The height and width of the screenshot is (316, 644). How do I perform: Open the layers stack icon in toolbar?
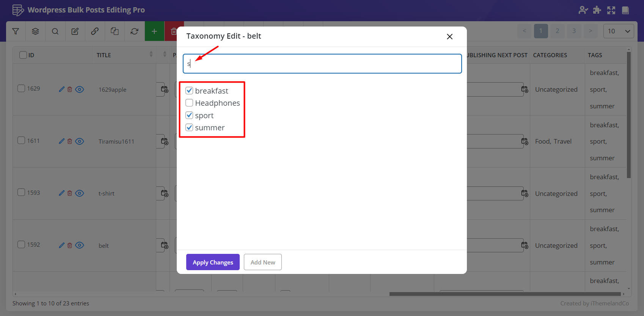pos(35,31)
